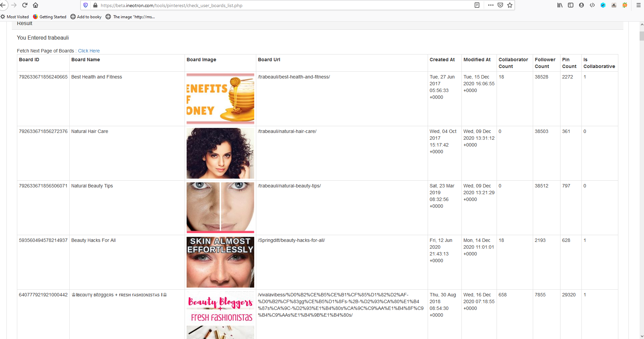This screenshot has height=339, width=644.
Task: Click the Natural Hair Care board name
Action: pos(90,131)
